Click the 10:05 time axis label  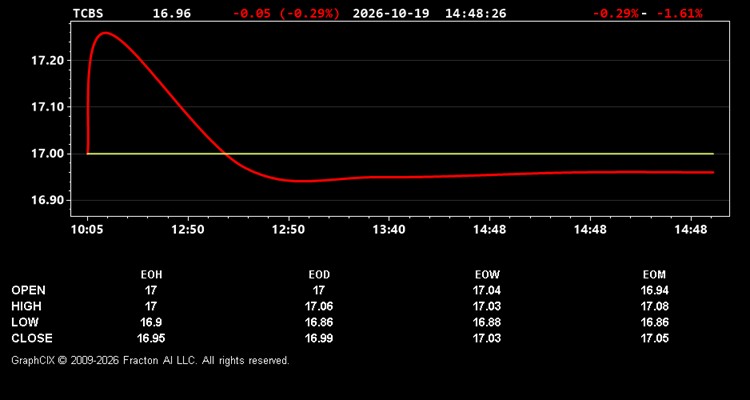coord(87,230)
